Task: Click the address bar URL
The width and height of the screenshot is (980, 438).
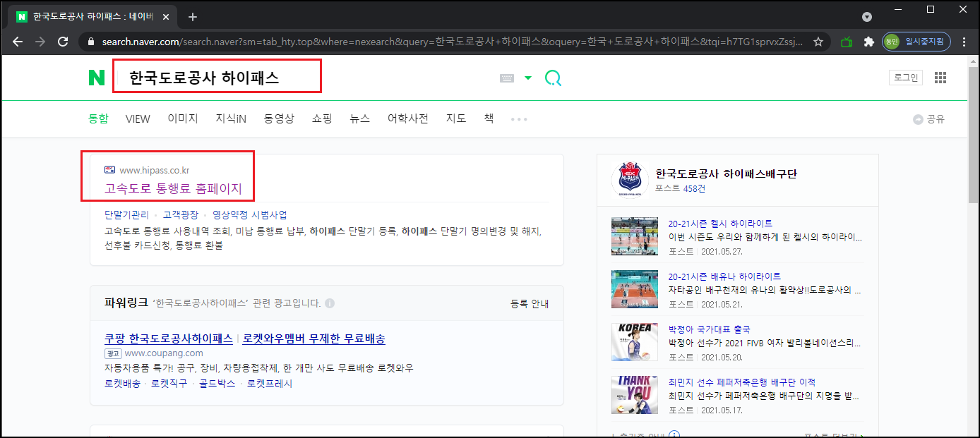Action: [452, 42]
